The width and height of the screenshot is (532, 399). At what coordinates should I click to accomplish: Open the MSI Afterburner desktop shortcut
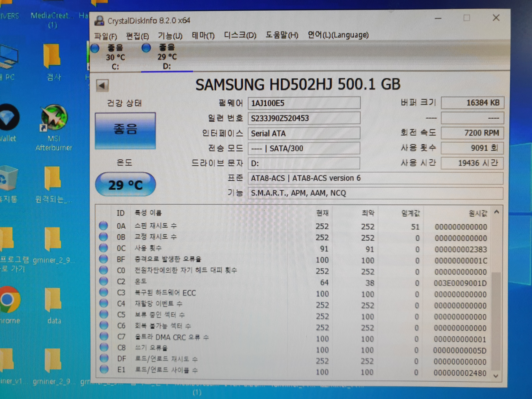click(x=54, y=127)
